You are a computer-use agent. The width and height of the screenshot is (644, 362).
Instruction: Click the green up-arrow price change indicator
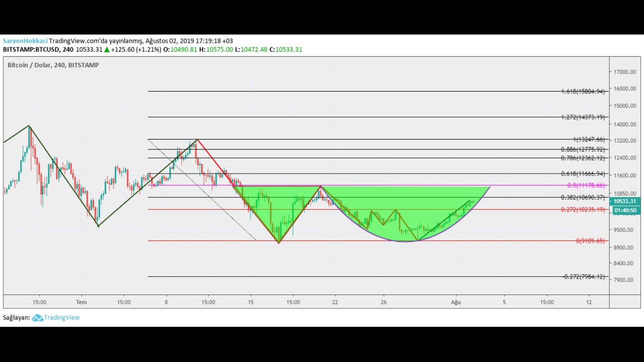[x=107, y=50]
